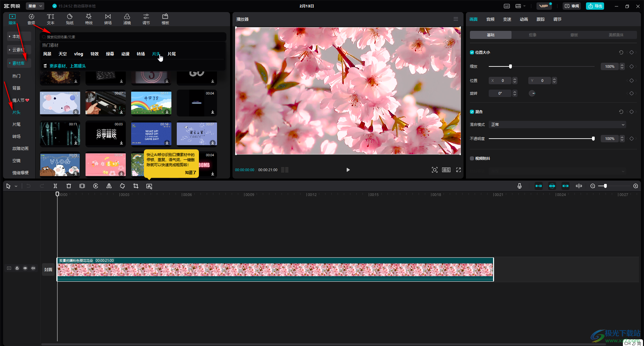Click the 适应 fit button in player
Image resolution: width=644 pixels, height=346 pixels.
pyautogui.click(x=446, y=170)
